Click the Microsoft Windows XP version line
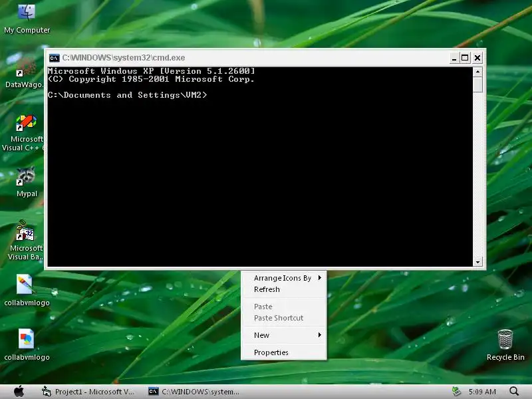Image resolution: width=532 pixels, height=399 pixels. (x=152, y=71)
